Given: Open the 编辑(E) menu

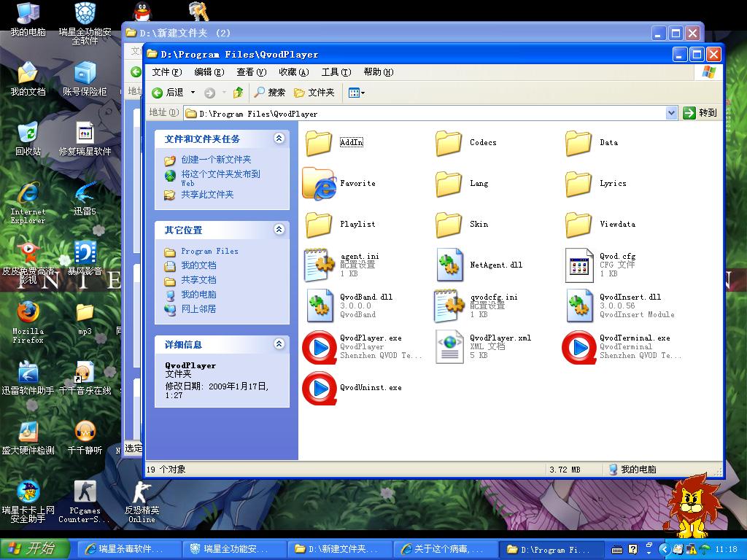Looking at the screenshot, I should pyautogui.click(x=209, y=72).
